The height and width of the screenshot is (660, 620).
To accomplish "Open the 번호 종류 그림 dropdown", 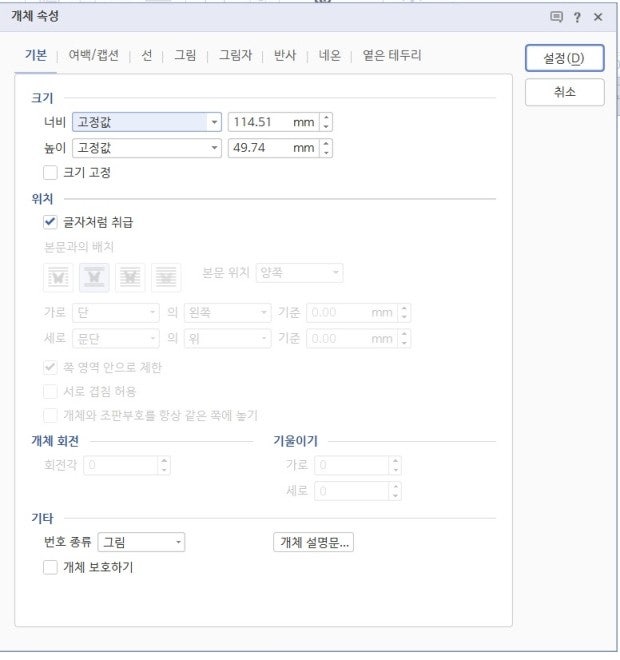I will pyautogui.click(x=179, y=543).
